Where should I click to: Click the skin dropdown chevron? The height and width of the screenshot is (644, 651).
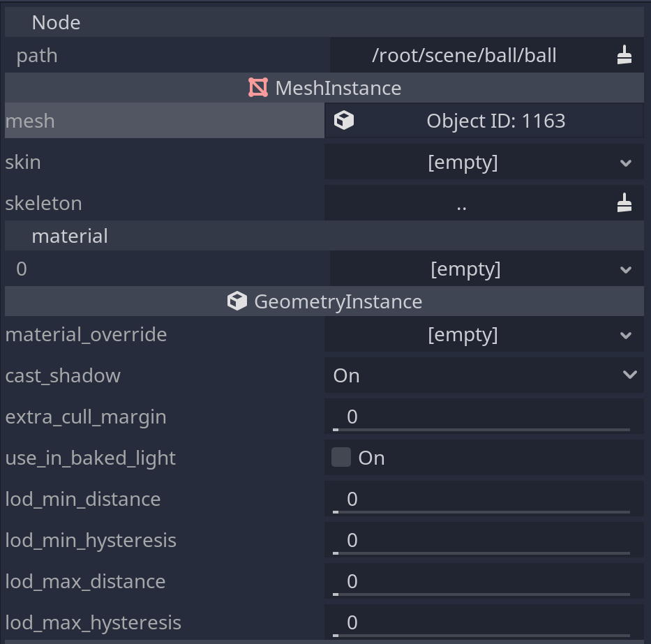click(x=627, y=162)
